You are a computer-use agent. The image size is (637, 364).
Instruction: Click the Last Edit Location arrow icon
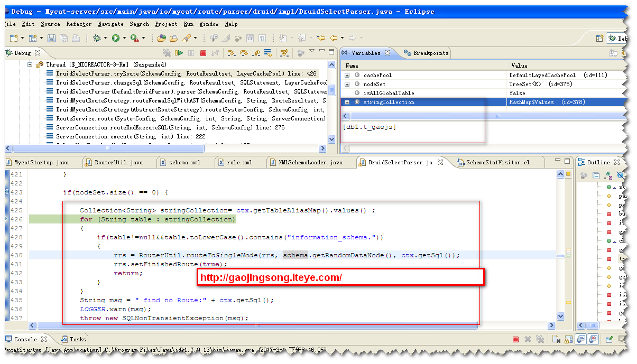coord(321,38)
